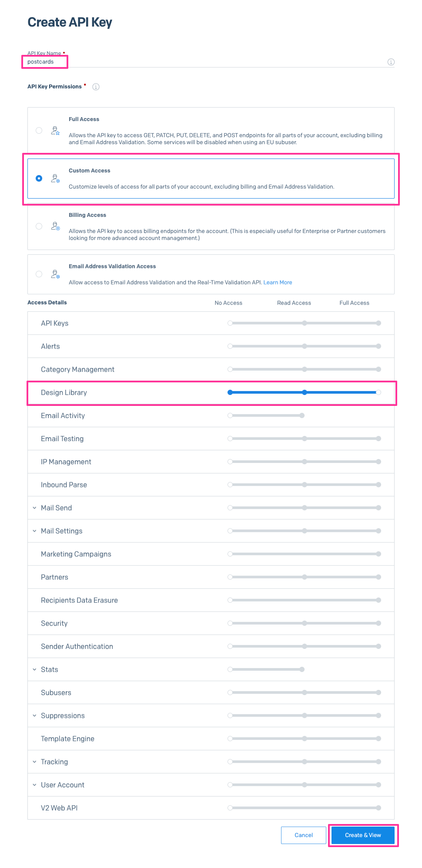Expand the Tracking permissions row
The image size is (422, 868).
[34, 762]
